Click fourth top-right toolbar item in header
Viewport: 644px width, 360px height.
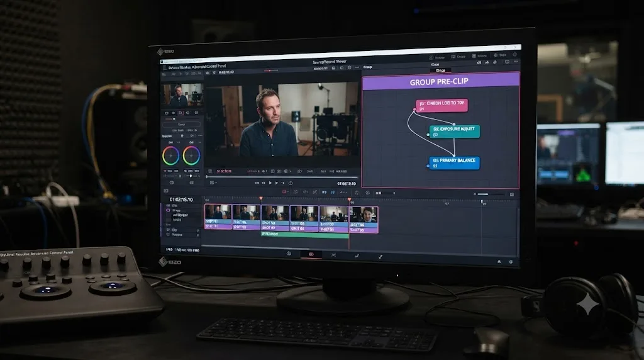pos(500,55)
